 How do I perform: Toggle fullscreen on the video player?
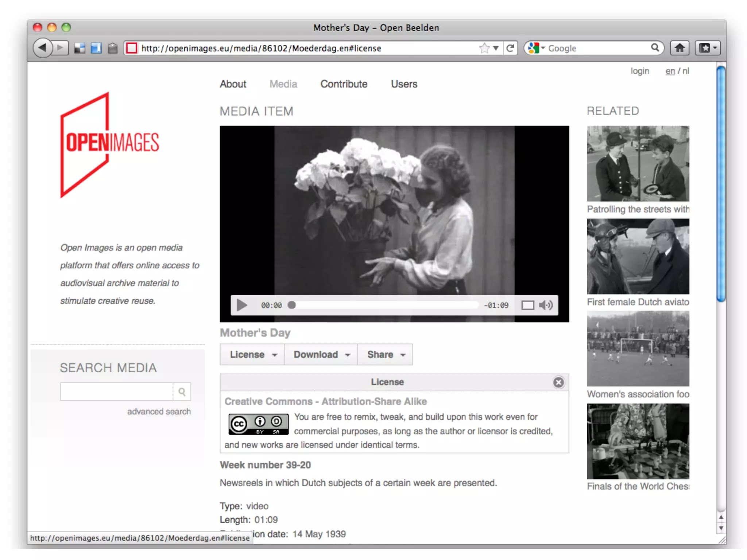[527, 305]
